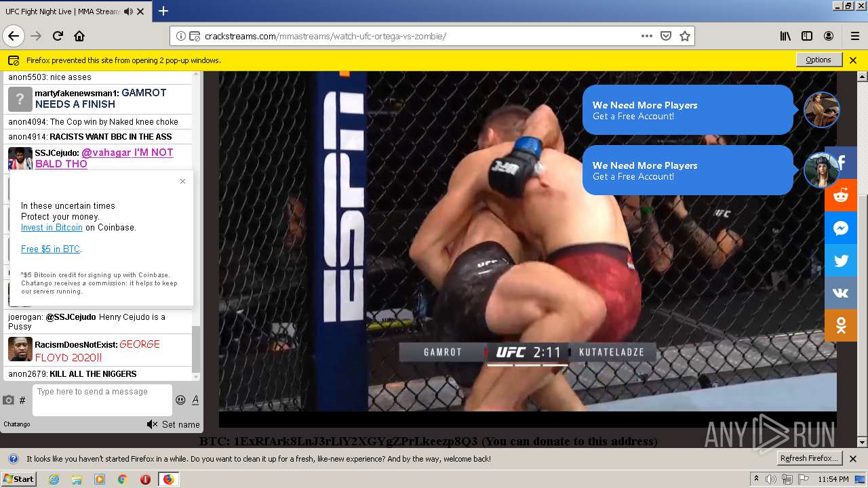Open emoji picker in chat
This screenshot has height=488, width=868.
coord(180,400)
